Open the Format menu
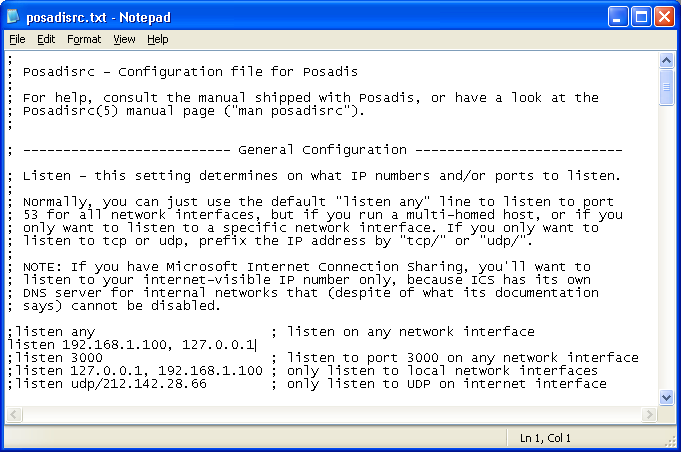 [x=84, y=39]
